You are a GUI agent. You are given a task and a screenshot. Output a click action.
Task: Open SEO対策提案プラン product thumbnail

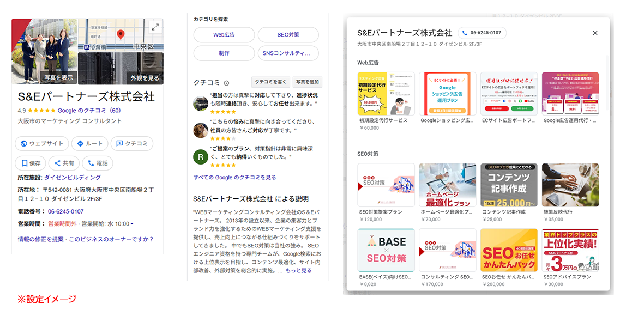click(386, 185)
